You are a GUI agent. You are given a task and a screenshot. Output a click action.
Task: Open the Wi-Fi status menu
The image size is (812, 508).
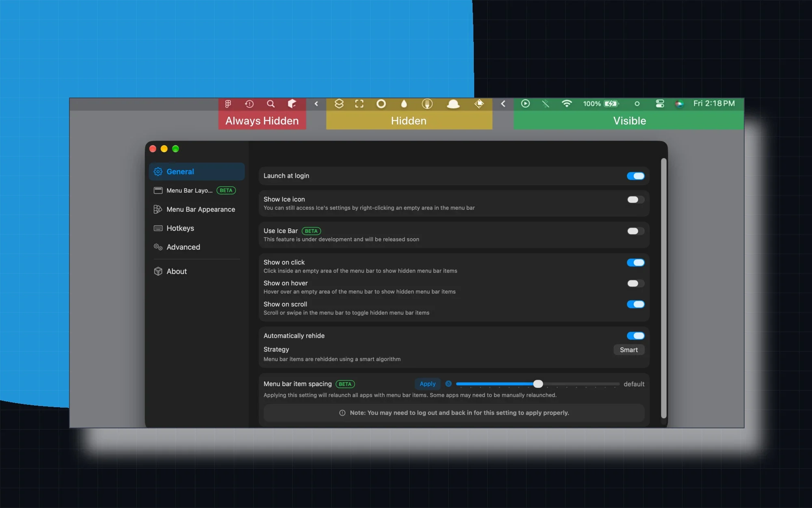click(567, 104)
